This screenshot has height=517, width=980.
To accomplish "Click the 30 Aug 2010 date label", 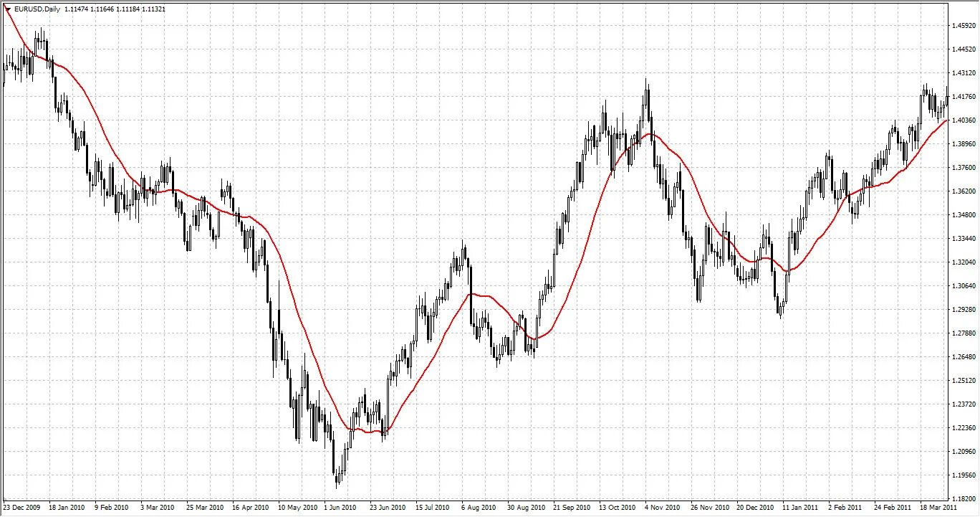I will click(526, 508).
